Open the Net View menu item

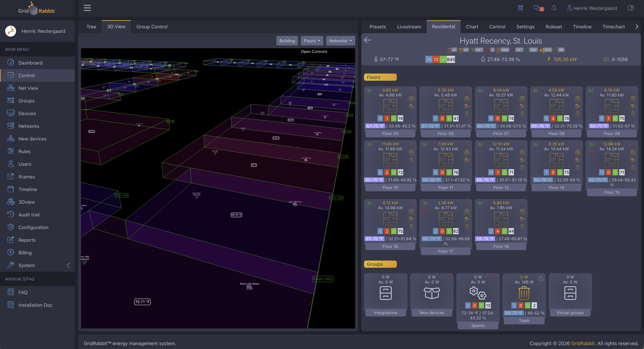[37, 88]
